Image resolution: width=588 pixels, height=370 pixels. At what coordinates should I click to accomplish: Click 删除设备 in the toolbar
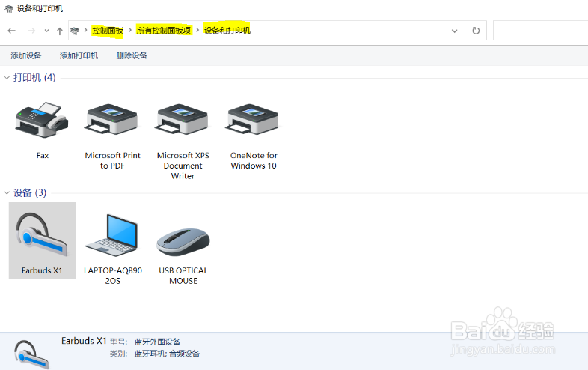[132, 55]
